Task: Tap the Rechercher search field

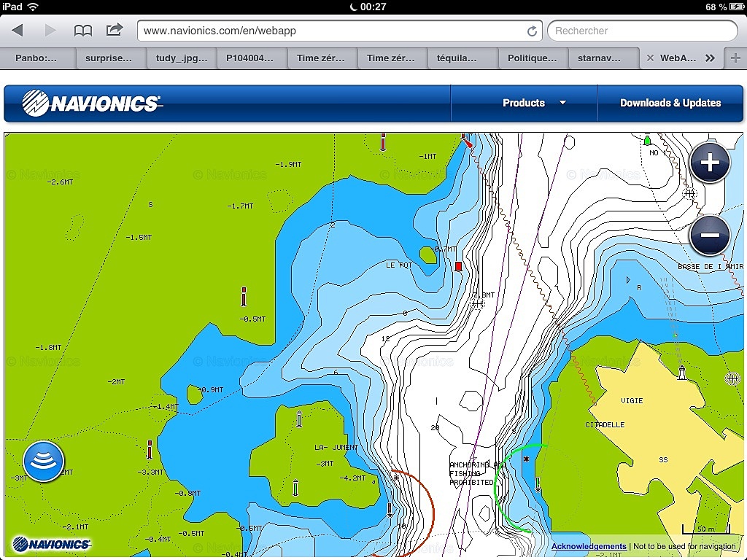Action: [643, 31]
